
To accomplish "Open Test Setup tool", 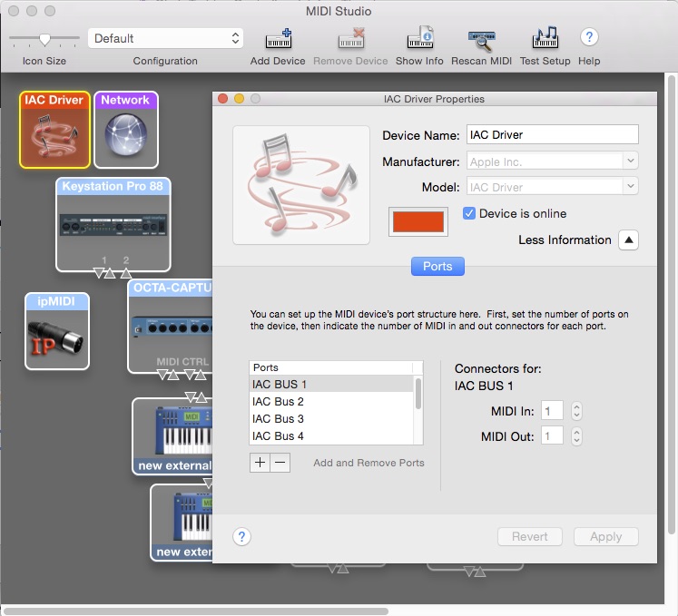I will 545,40.
